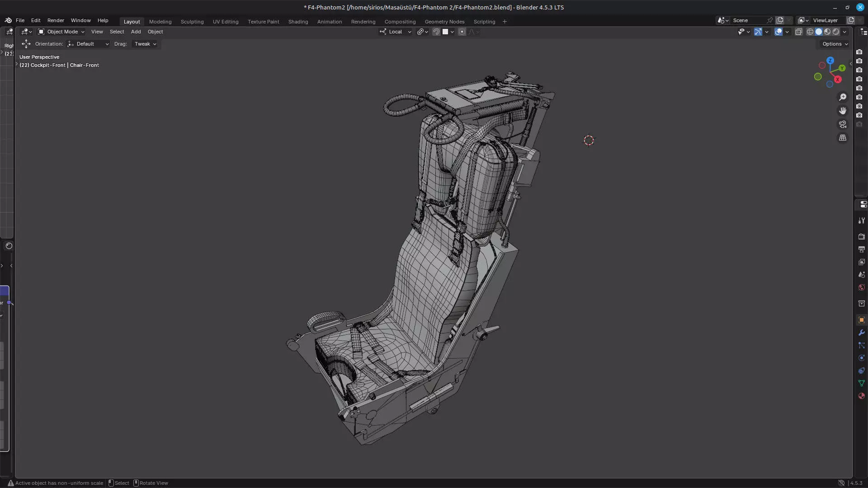Open Modifiers wrench tab in properties
The width and height of the screenshot is (868, 488).
point(861,333)
